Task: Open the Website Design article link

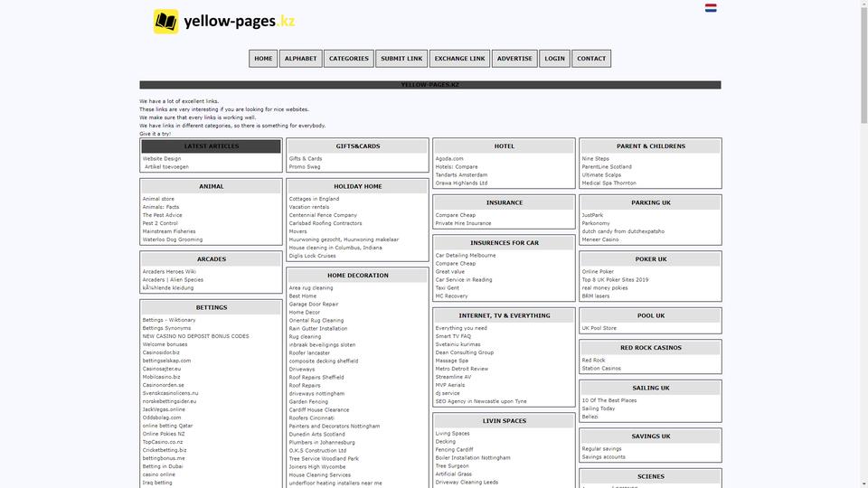Action: [162, 159]
